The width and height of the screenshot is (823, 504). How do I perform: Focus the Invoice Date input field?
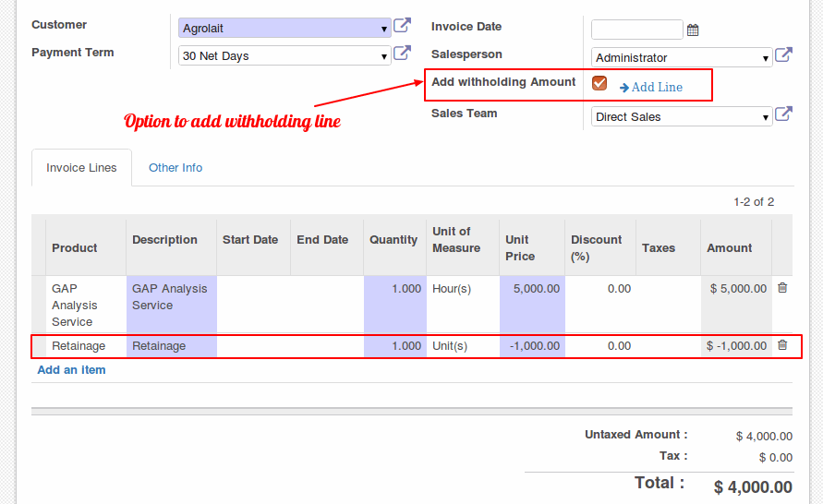[636, 30]
